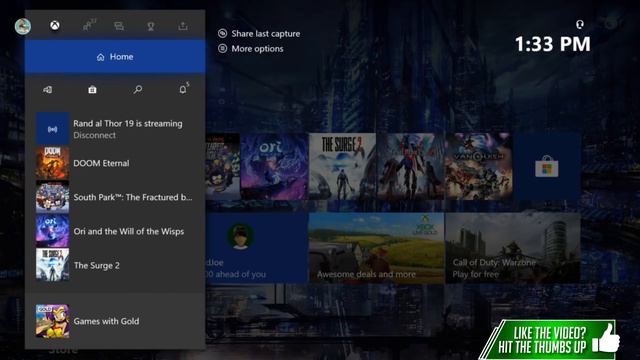The image size is (640, 360).
Task: Launch The Surge 2 from guide list
Action: (x=115, y=265)
